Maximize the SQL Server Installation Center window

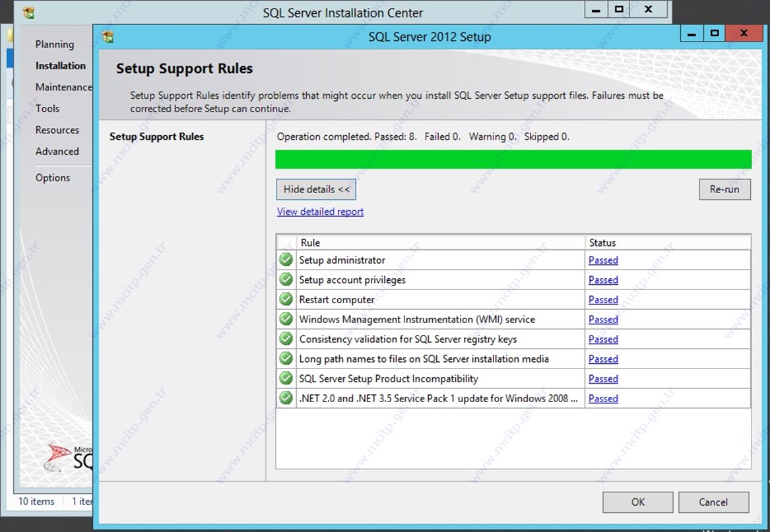click(619, 10)
